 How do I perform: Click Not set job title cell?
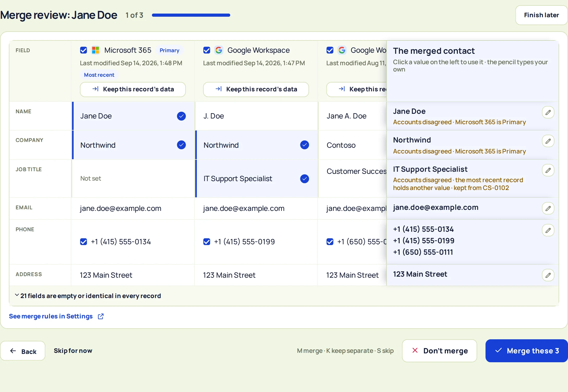tap(133, 179)
